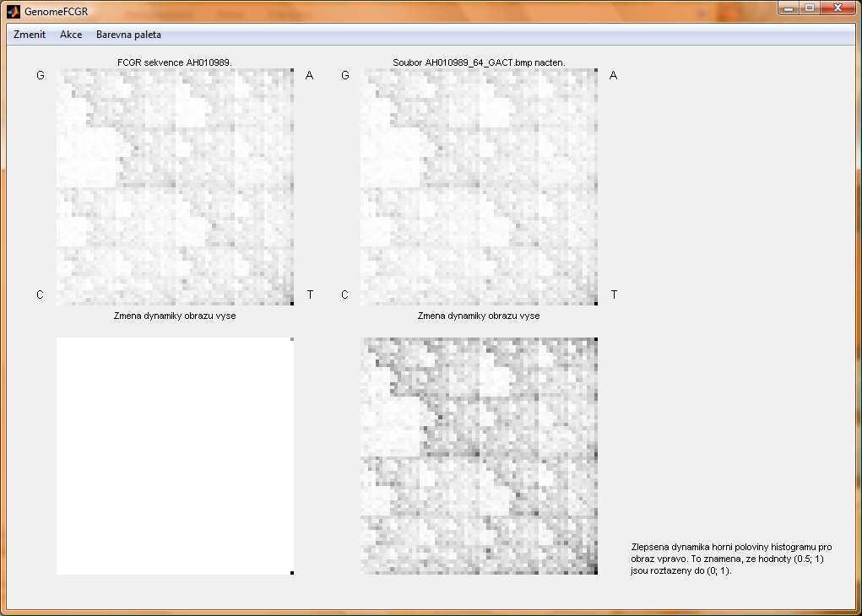Click the blank white bottom-left plot

(x=176, y=456)
